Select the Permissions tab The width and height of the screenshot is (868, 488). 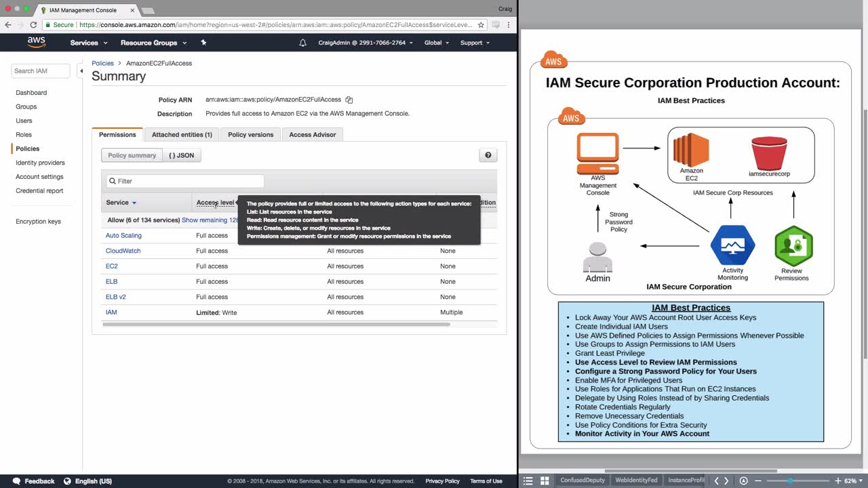click(117, 134)
